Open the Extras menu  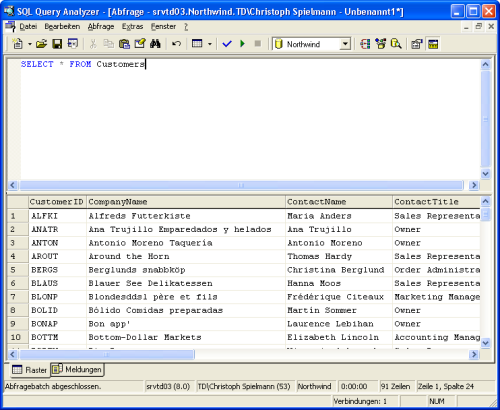pyautogui.click(x=132, y=27)
